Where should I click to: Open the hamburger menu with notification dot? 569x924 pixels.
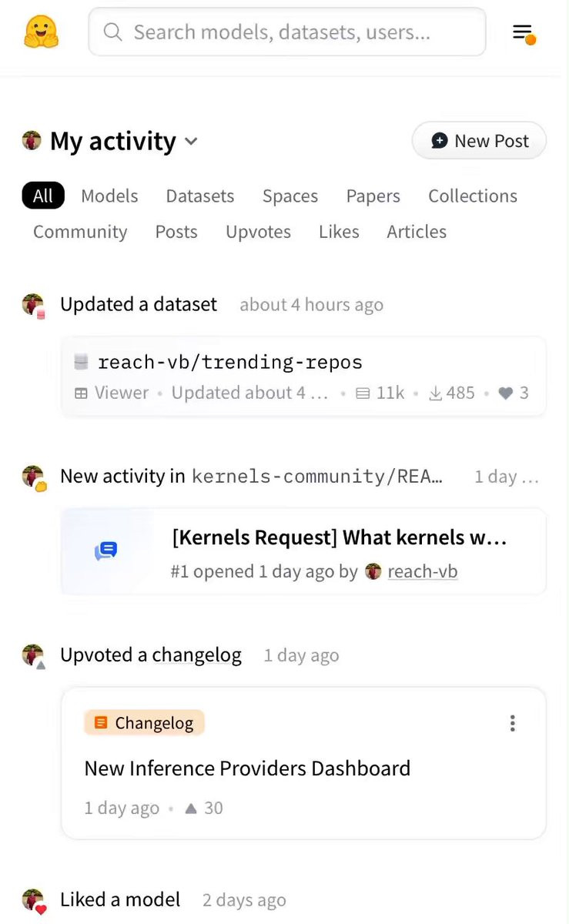(524, 33)
